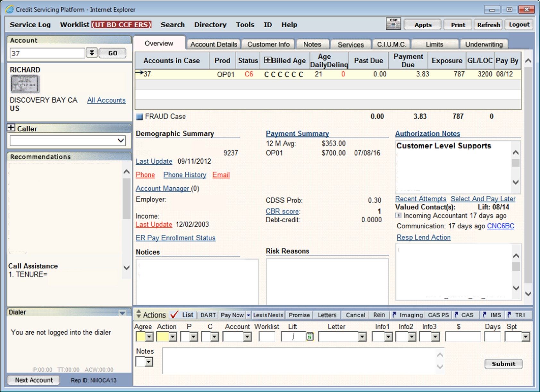Expand the Incoming Accountant arrow icon
This screenshot has width=540, height=392.
[x=398, y=216]
